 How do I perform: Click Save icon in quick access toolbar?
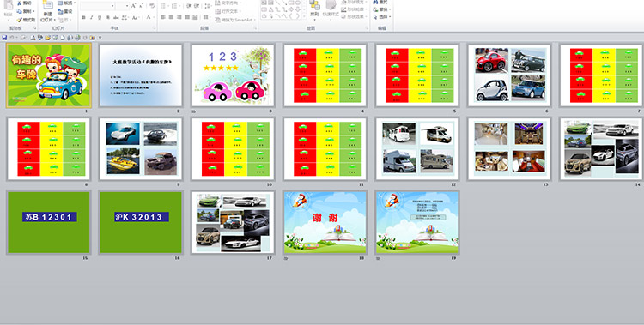(x=4, y=38)
